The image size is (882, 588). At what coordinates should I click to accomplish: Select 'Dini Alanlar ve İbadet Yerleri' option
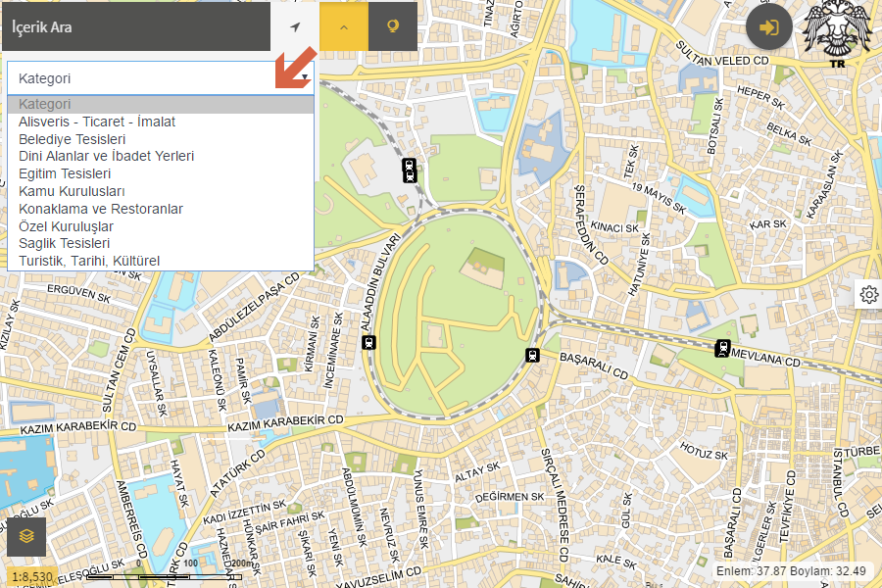click(106, 156)
